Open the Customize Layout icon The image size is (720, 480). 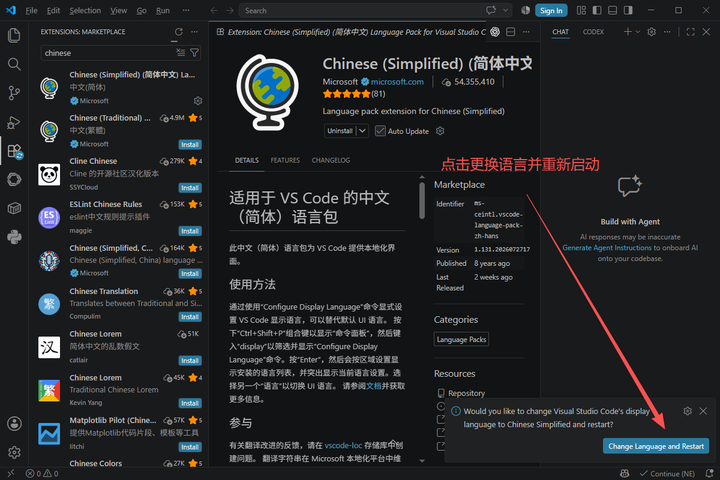click(581, 10)
